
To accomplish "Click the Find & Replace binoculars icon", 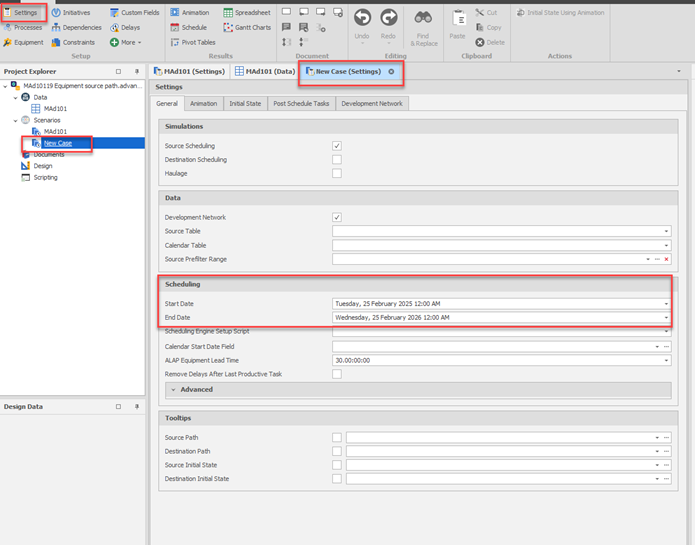I will click(x=423, y=18).
